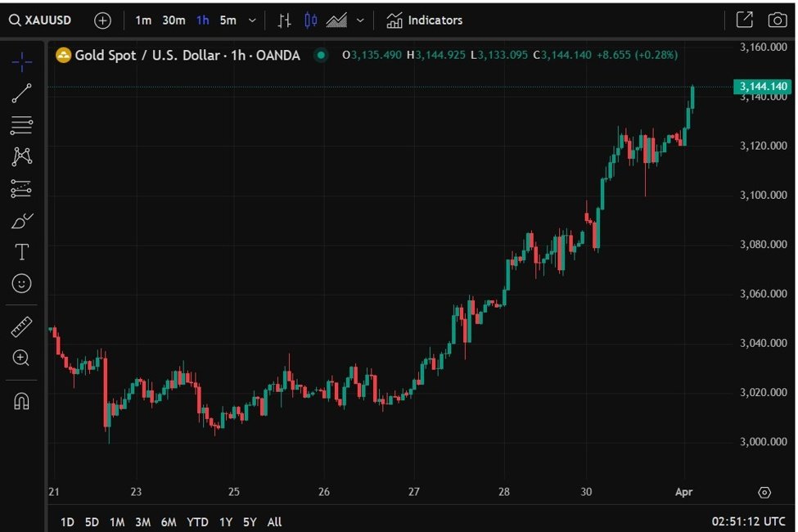Select the YTD date range
Screen dimensions: 798x532
click(x=197, y=521)
